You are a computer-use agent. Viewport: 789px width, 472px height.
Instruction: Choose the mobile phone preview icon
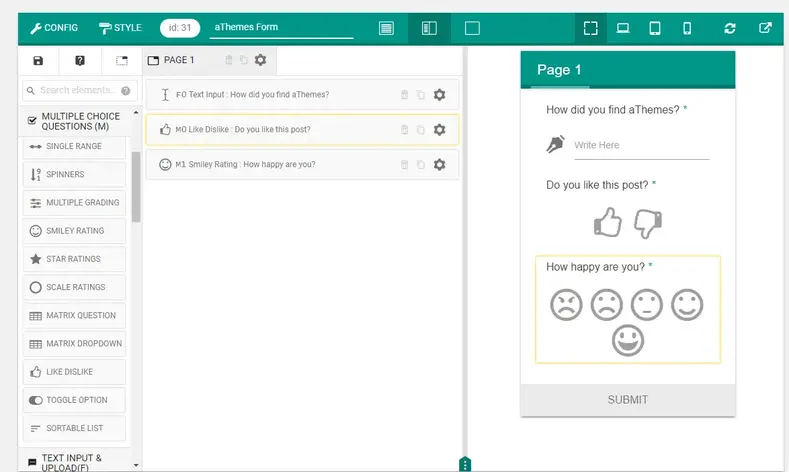[687, 28]
